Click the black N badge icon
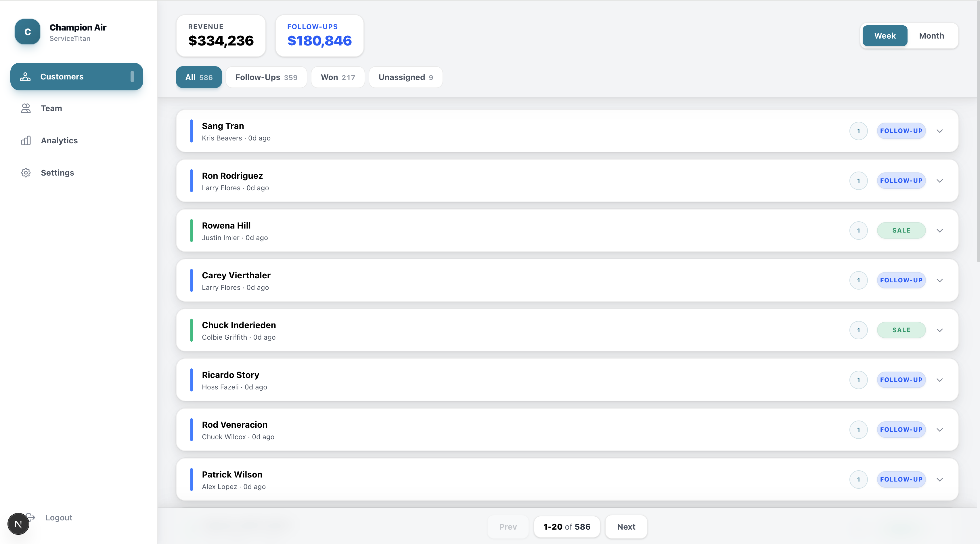Viewport: 980px width, 544px height. pos(18,524)
